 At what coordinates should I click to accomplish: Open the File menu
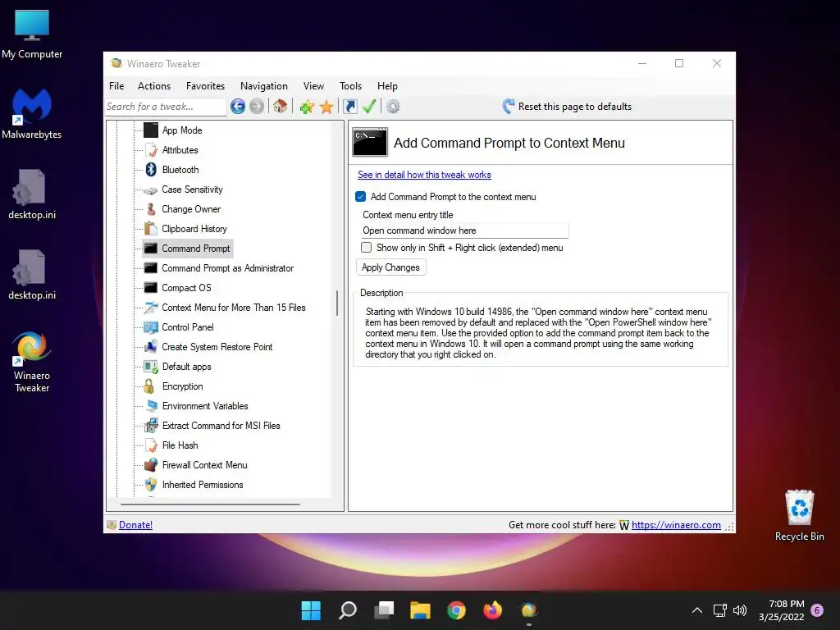[x=116, y=85]
